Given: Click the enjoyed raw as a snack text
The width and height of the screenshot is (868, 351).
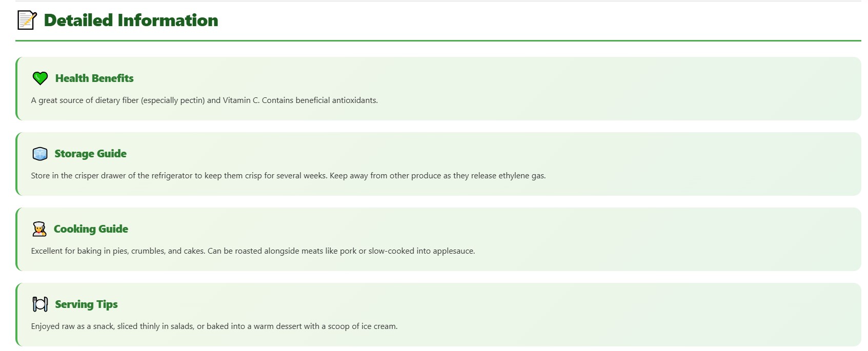Looking at the screenshot, I should click(214, 326).
